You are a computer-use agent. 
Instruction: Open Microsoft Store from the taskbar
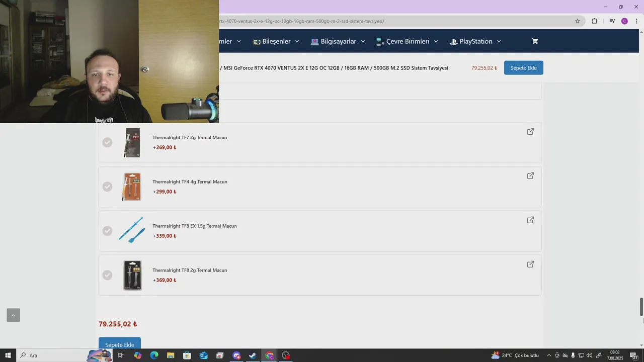click(187, 355)
